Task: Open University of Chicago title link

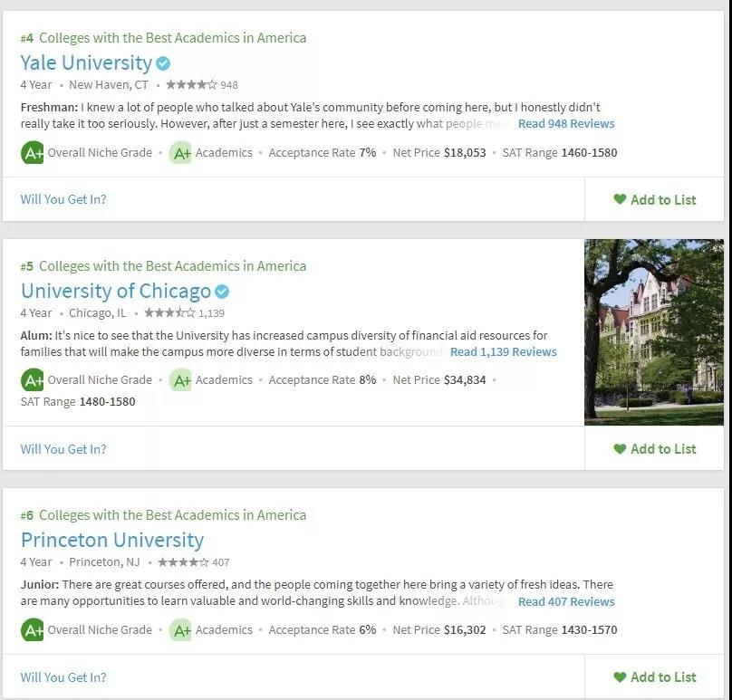Action: [x=116, y=292]
